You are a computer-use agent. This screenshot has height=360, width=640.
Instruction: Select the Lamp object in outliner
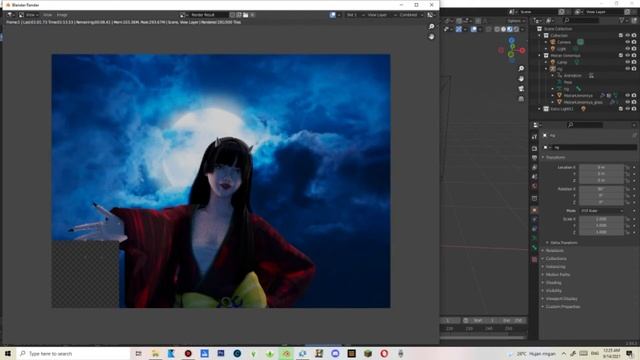[x=562, y=62]
